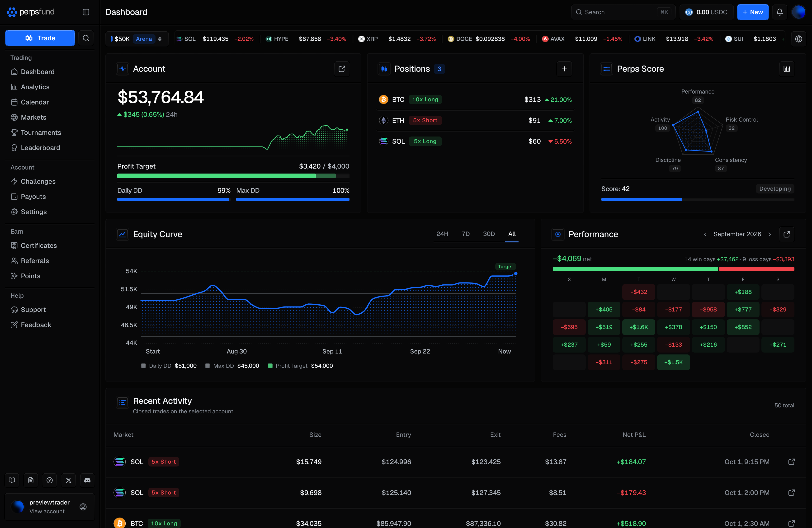Open the X (Twitter) icon in sidebar footer

pos(69,480)
